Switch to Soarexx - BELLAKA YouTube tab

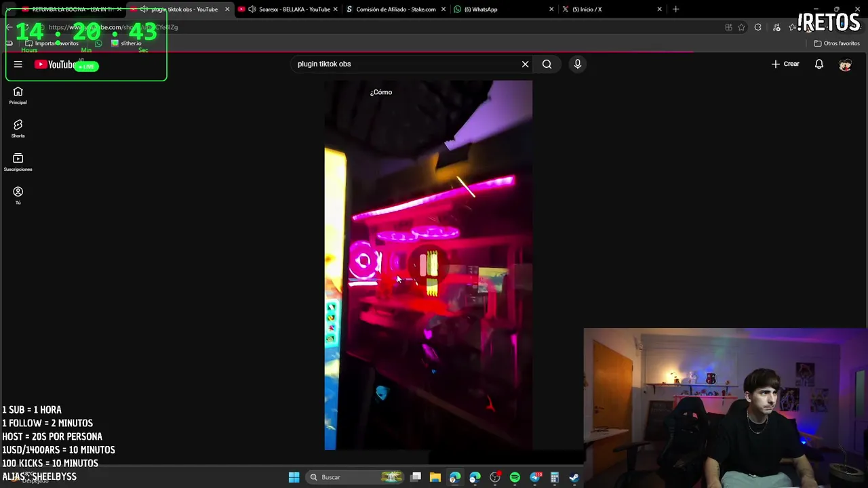pyautogui.click(x=288, y=9)
